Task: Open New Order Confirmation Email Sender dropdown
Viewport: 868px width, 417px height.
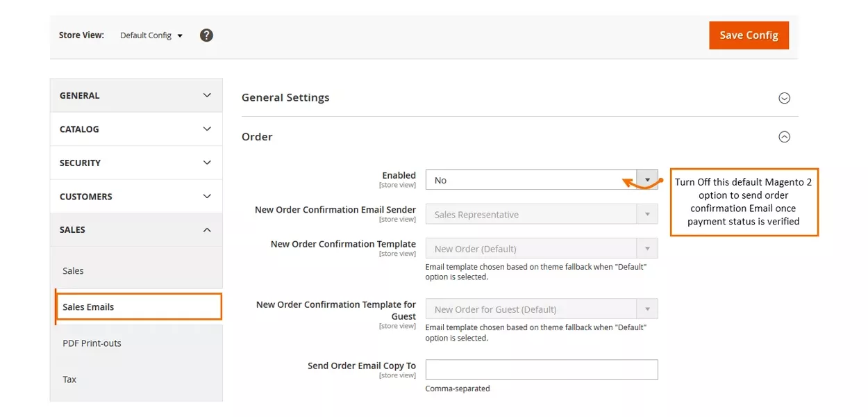Action: (541, 215)
